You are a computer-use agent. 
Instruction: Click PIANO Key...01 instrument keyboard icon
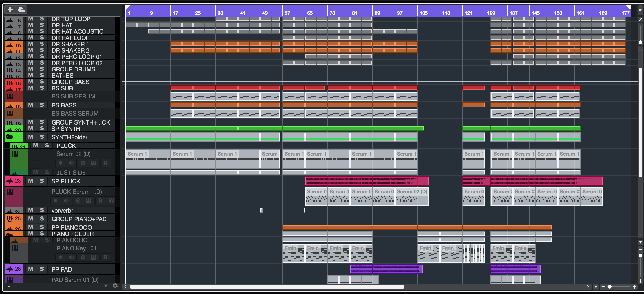coord(15,249)
